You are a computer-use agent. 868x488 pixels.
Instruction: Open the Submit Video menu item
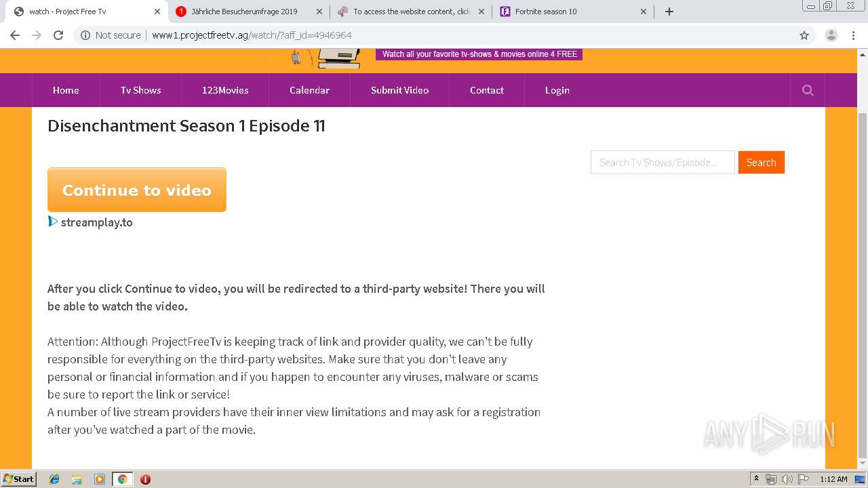coord(399,90)
